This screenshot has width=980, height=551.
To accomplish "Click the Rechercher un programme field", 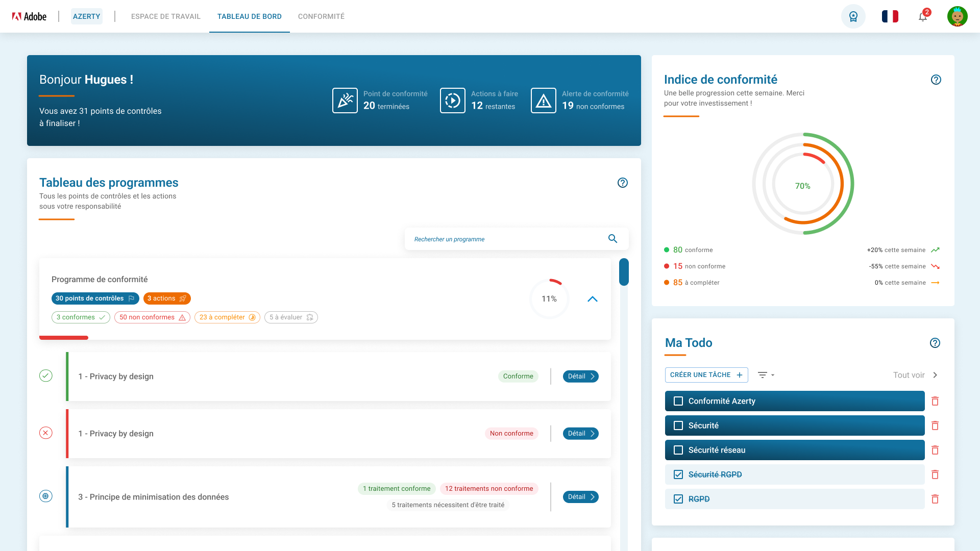I will (517, 239).
